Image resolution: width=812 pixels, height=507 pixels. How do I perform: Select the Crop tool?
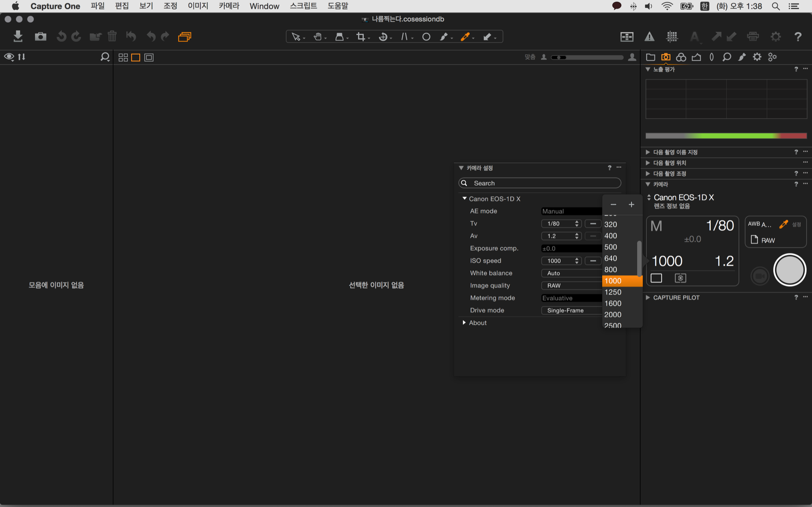click(361, 37)
